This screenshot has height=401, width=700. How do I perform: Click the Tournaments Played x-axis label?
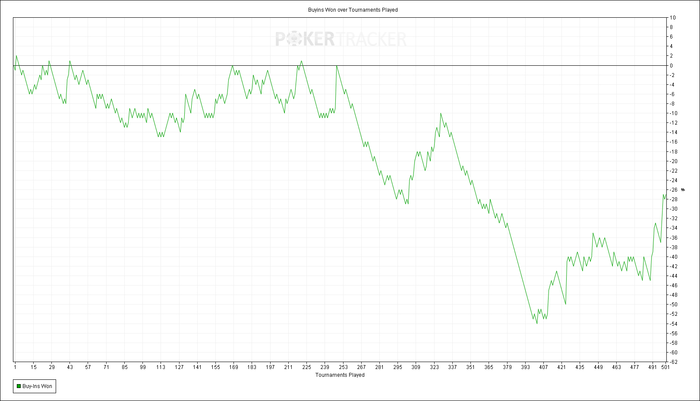[x=340, y=375]
